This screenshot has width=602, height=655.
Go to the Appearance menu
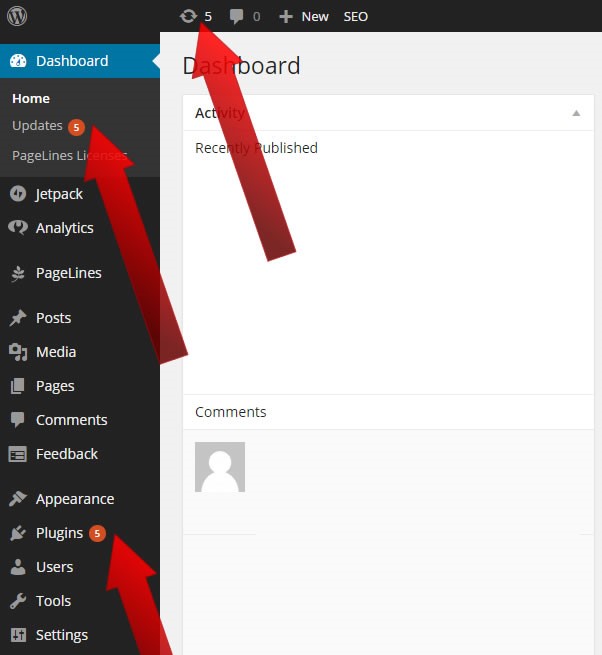click(75, 499)
